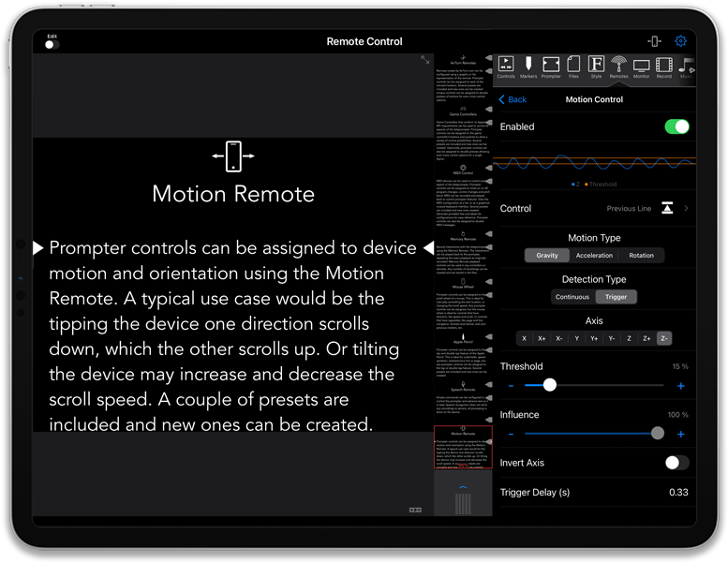This screenshot has width=728, height=563.
Task: Open the Files panel
Action: tap(573, 67)
